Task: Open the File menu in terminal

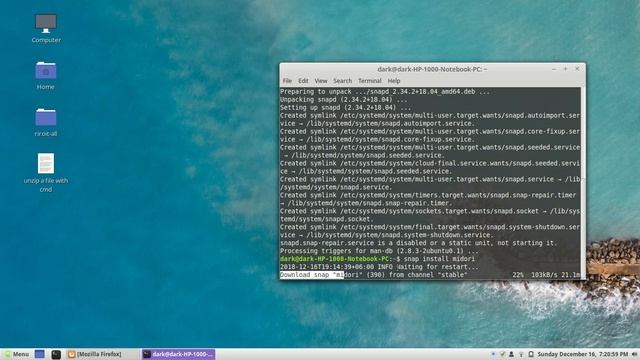Action: (287, 81)
